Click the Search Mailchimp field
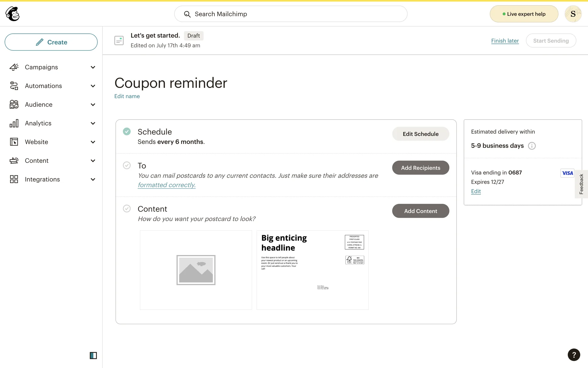 291,14
